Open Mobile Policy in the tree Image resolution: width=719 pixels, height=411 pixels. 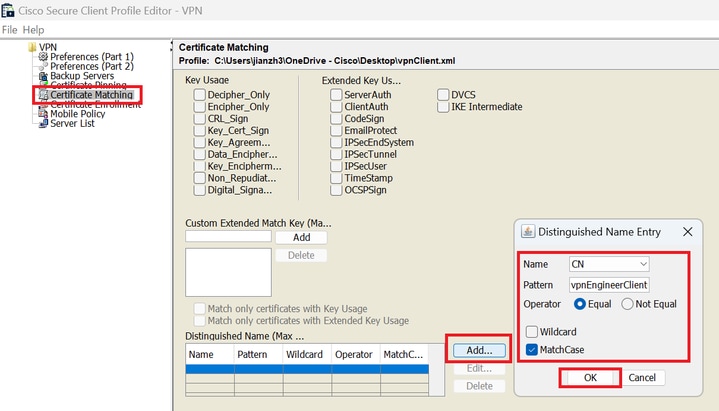(x=77, y=113)
